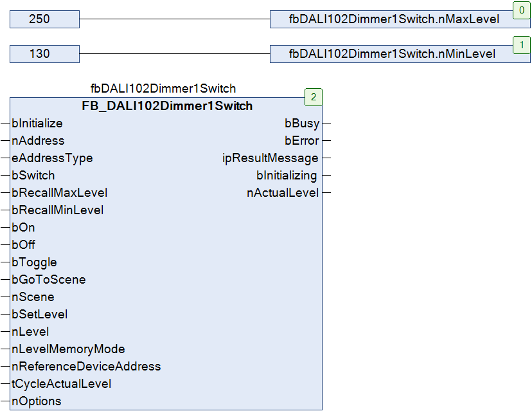The image size is (532, 411).
Task: Select the bGoToScene input pin
Action: click(49, 280)
